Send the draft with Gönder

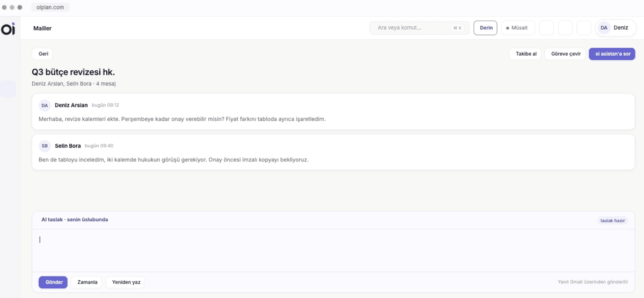53,282
